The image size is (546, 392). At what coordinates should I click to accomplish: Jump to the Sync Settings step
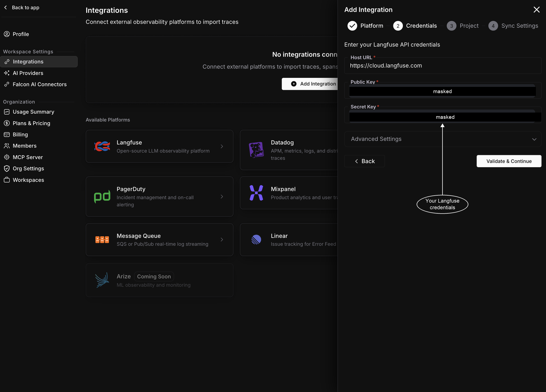(513, 26)
